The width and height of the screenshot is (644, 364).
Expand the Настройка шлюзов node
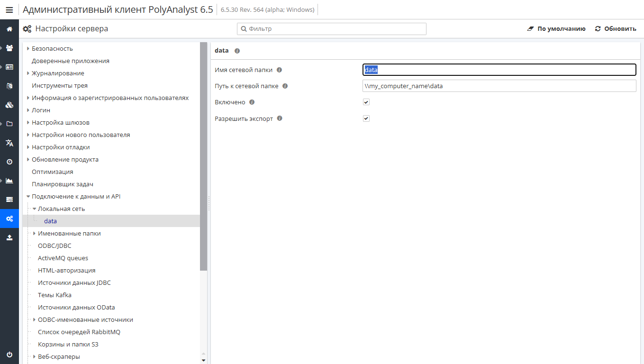point(28,122)
